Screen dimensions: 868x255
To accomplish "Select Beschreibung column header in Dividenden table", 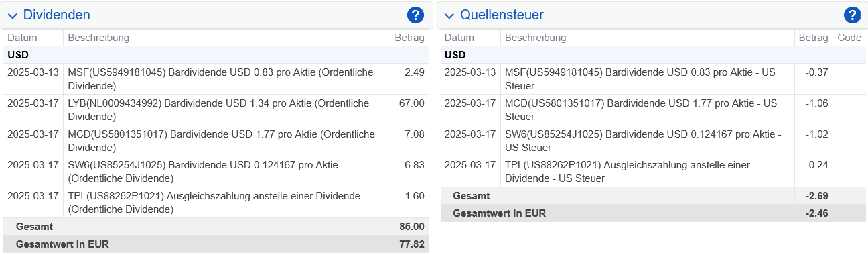I will click(98, 38).
